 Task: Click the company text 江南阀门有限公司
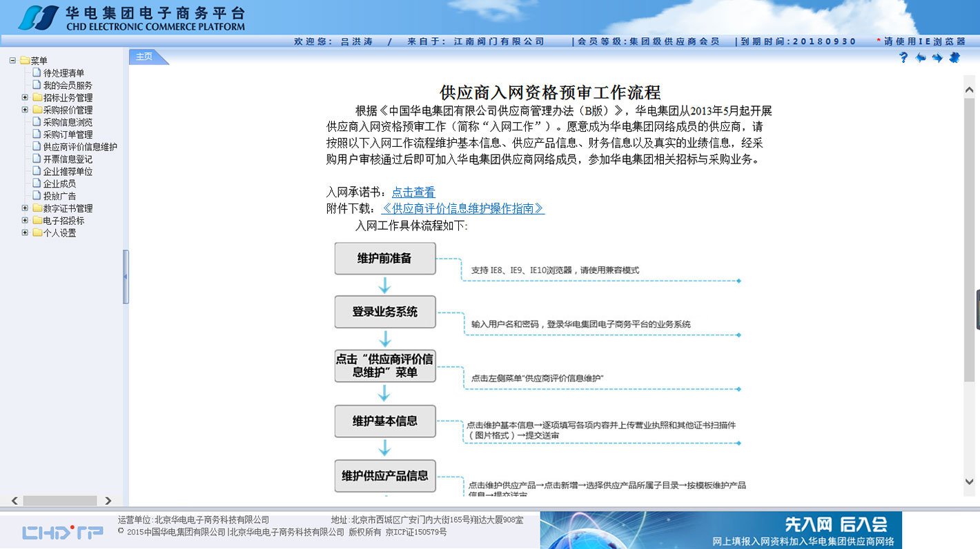499,42
